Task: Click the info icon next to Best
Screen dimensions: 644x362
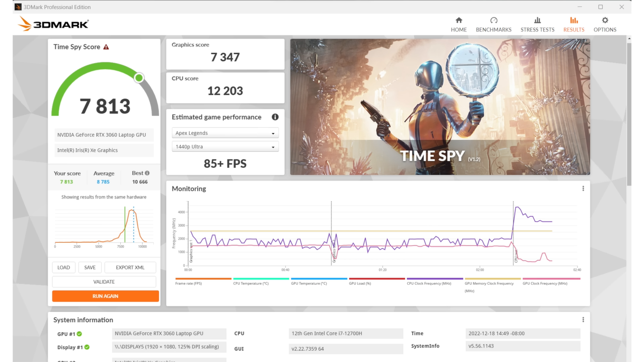Action: pos(147,173)
